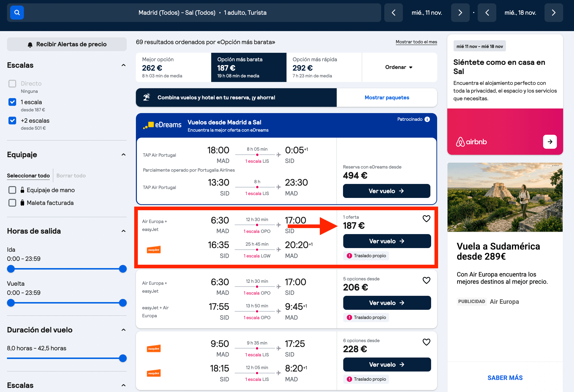This screenshot has width=574, height=392.
Task: Click Ida left departure time slider handle
Action: coord(11,269)
